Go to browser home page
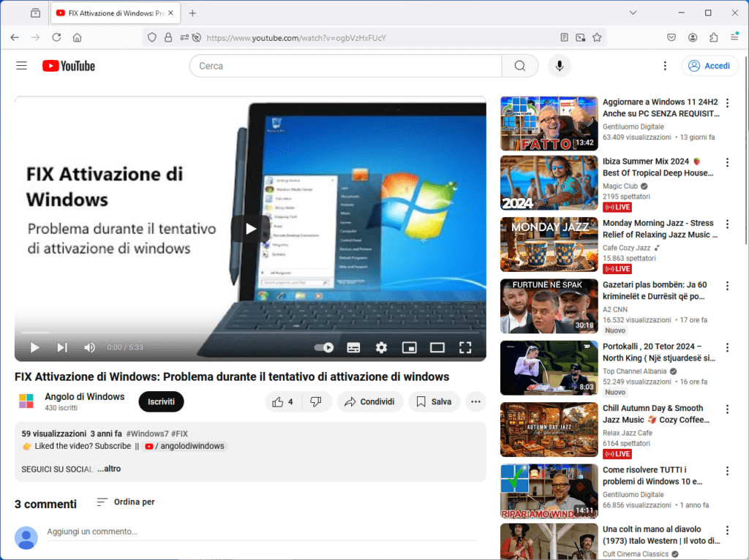Screen dimensions: 749x560 [x=77, y=37]
